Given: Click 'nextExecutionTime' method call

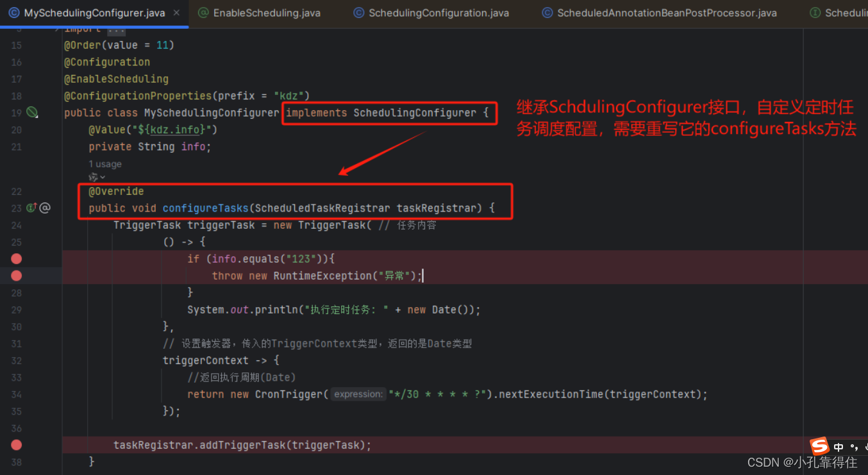Looking at the screenshot, I should (551, 394).
